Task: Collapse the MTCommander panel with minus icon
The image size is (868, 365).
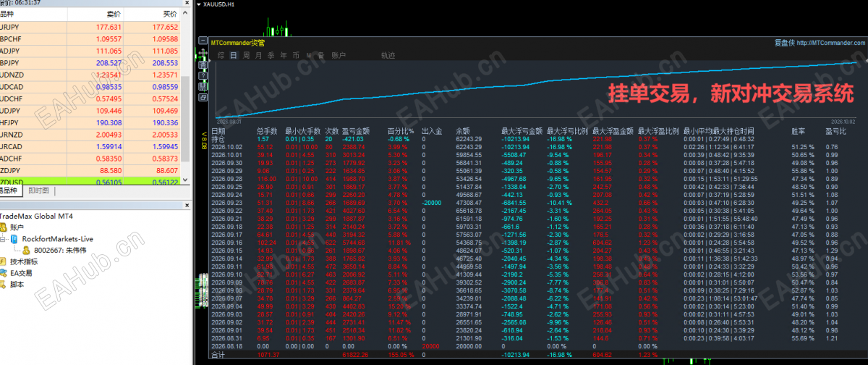Action: tap(203, 40)
